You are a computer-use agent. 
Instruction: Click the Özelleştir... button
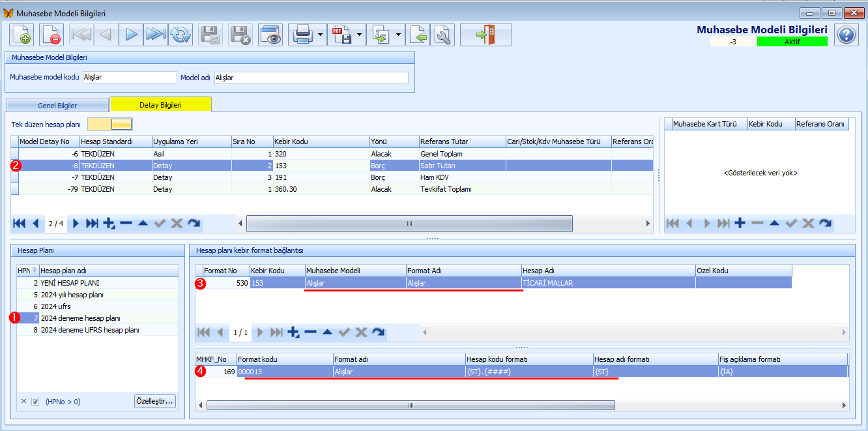155,401
